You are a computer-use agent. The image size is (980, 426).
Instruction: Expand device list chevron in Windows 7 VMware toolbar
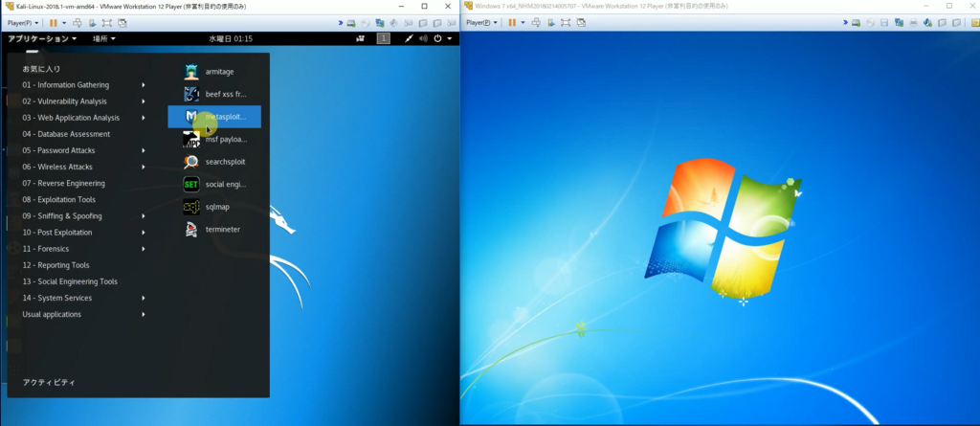(x=845, y=23)
